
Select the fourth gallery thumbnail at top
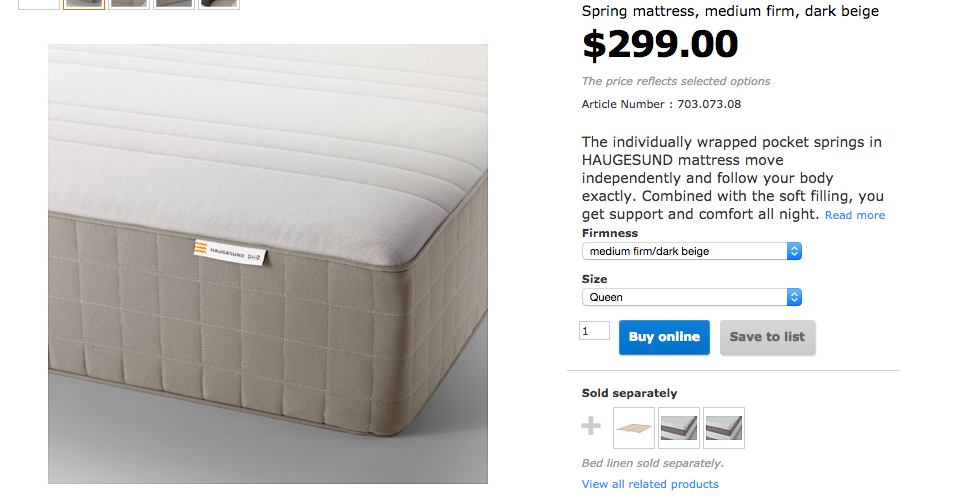click(x=174, y=4)
